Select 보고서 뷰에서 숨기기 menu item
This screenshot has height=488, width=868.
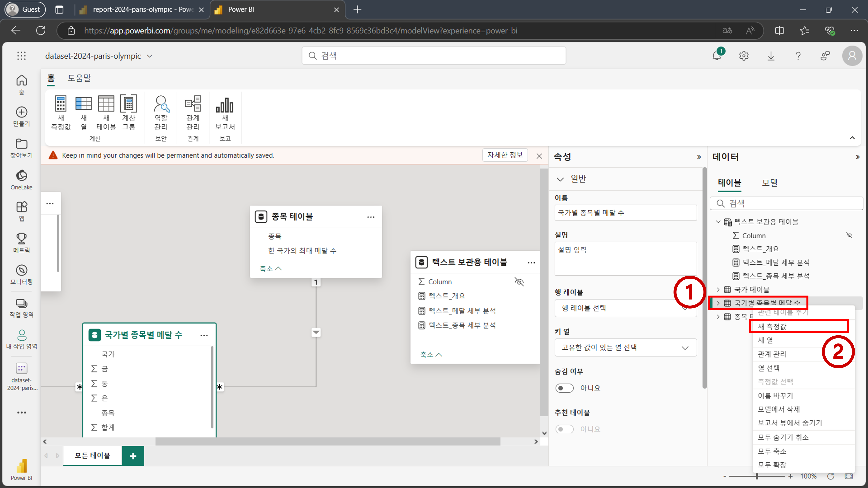point(803,423)
